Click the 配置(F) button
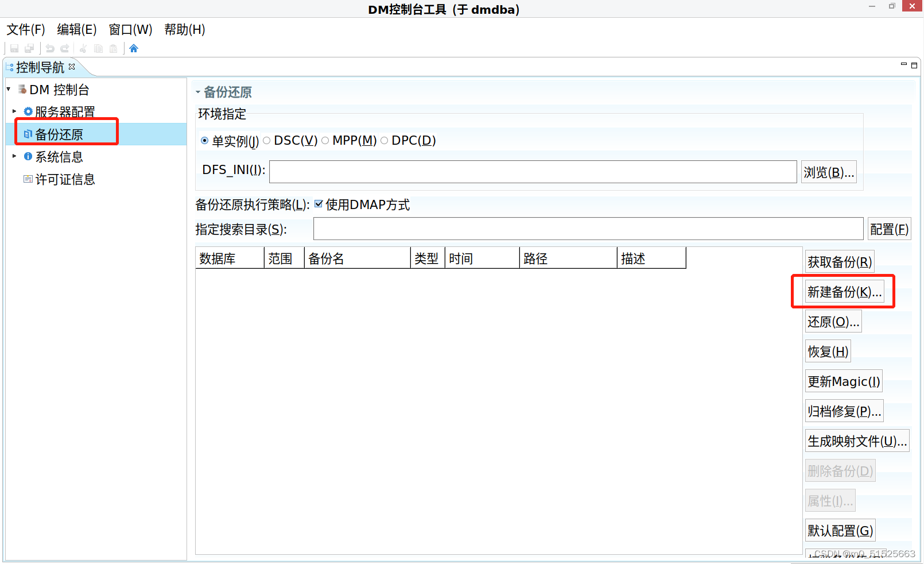The height and width of the screenshot is (564, 924). tap(889, 230)
